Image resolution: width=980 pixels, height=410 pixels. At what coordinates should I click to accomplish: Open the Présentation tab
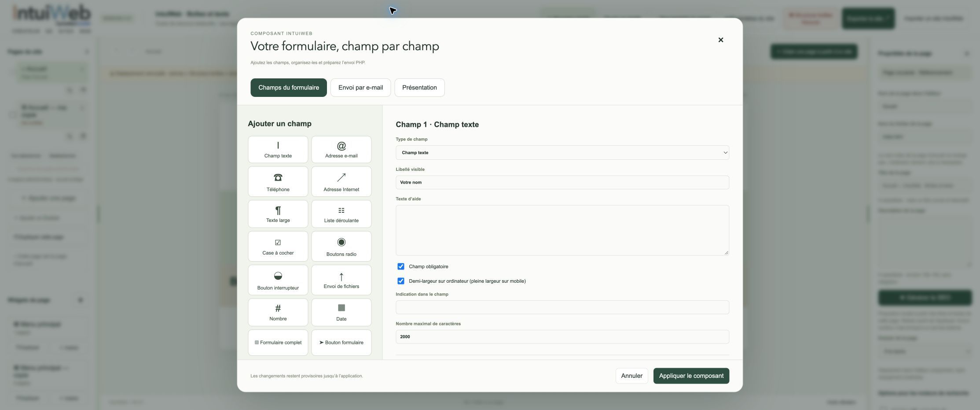[419, 88]
